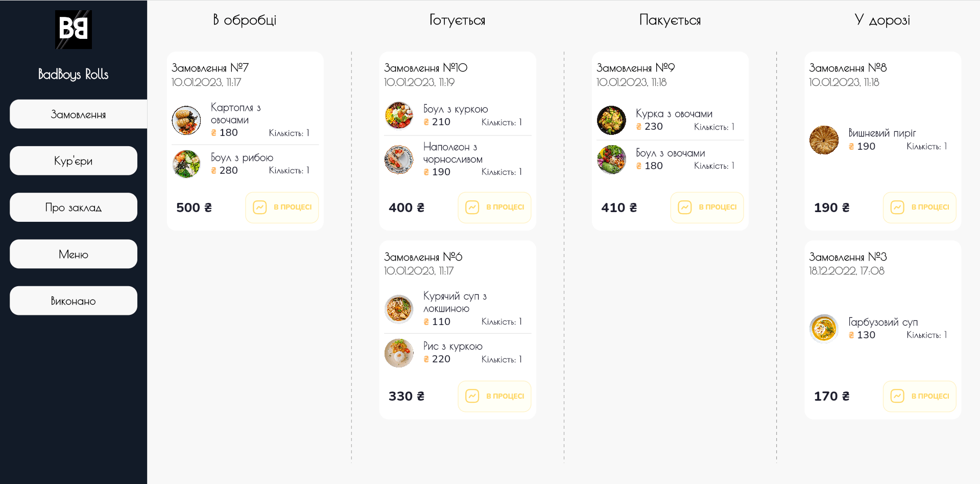Click the status icon on order №8
Screen dimensions: 980x484
897,208
